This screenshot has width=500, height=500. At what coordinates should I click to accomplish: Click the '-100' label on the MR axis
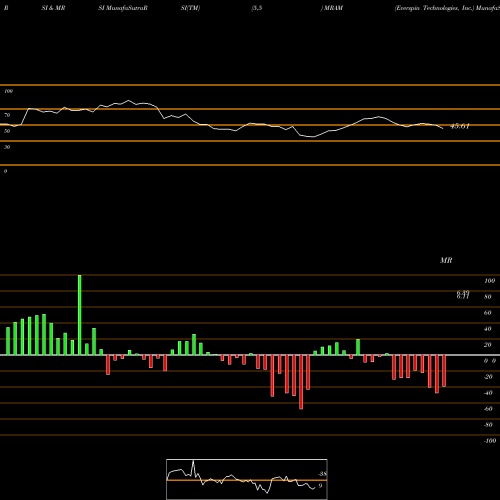coord(490,441)
